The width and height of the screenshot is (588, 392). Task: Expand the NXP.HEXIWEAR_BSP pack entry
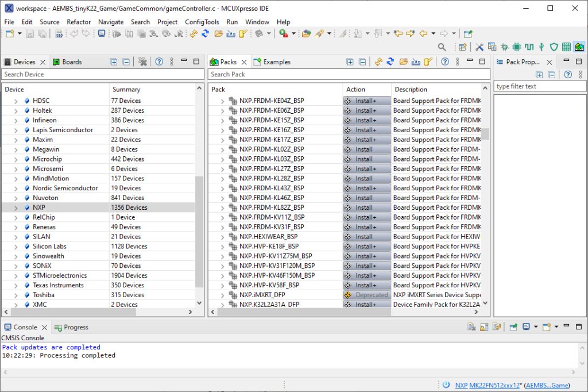coord(222,237)
